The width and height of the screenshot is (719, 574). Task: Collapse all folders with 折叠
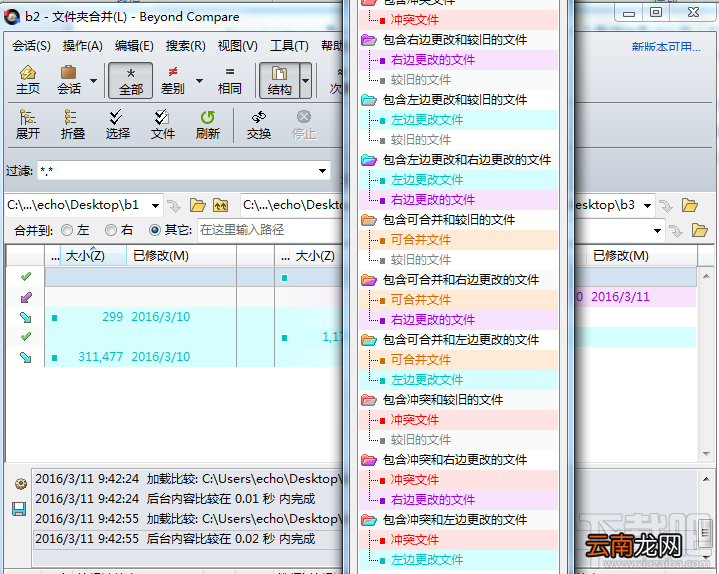tap(72, 125)
